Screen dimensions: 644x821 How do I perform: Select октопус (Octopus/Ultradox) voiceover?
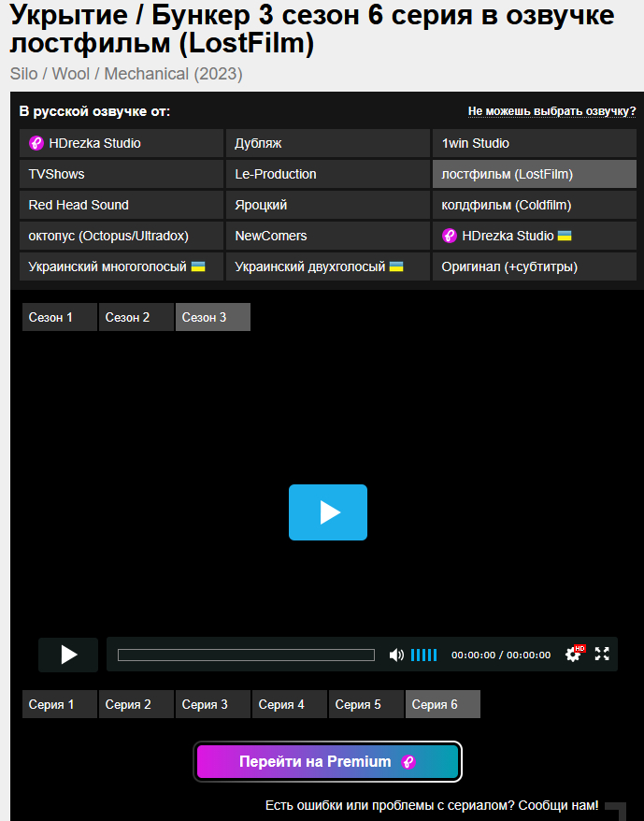click(x=122, y=236)
